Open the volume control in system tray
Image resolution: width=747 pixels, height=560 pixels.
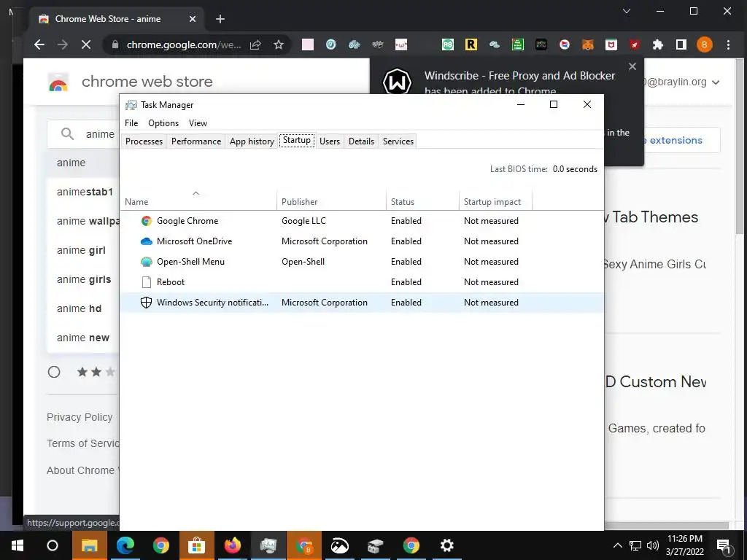tap(653, 545)
